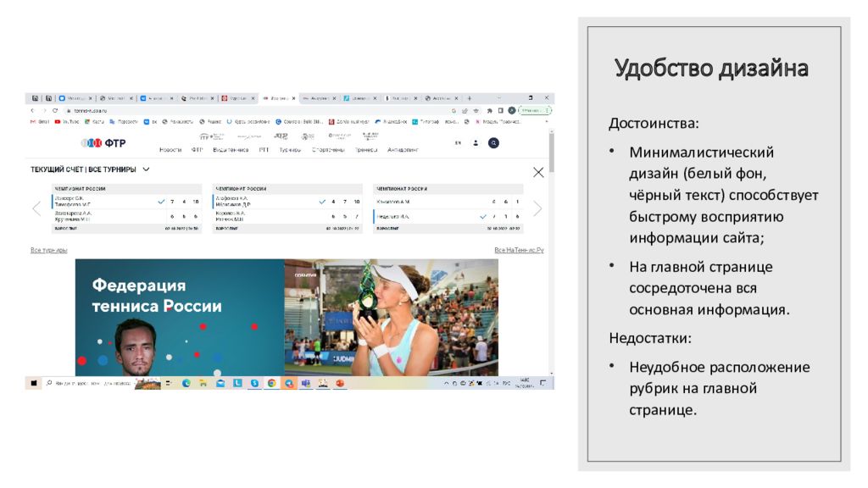Show next match cards with right arrow
The height and width of the screenshot is (488, 868).
click(x=537, y=208)
